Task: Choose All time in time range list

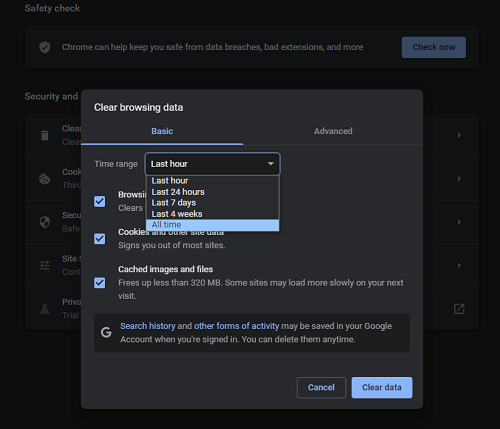Action: [212, 225]
